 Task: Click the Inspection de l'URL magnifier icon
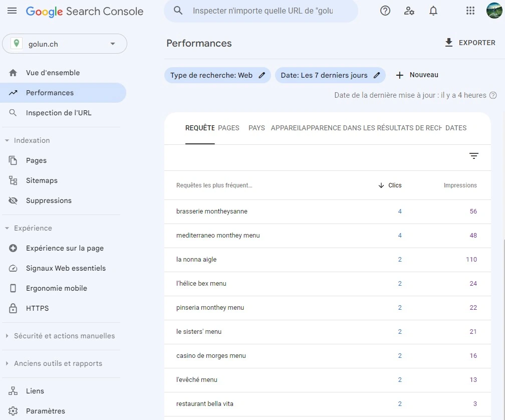tap(13, 113)
